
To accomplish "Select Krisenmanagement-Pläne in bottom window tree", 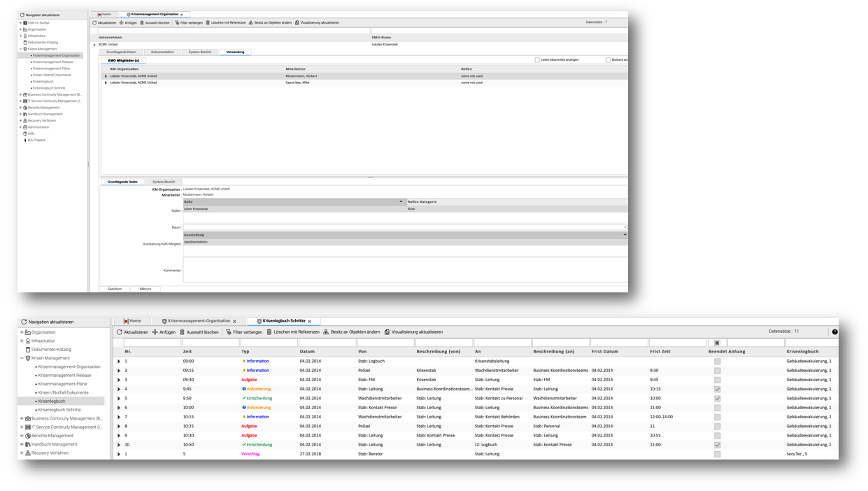I will coord(64,384).
